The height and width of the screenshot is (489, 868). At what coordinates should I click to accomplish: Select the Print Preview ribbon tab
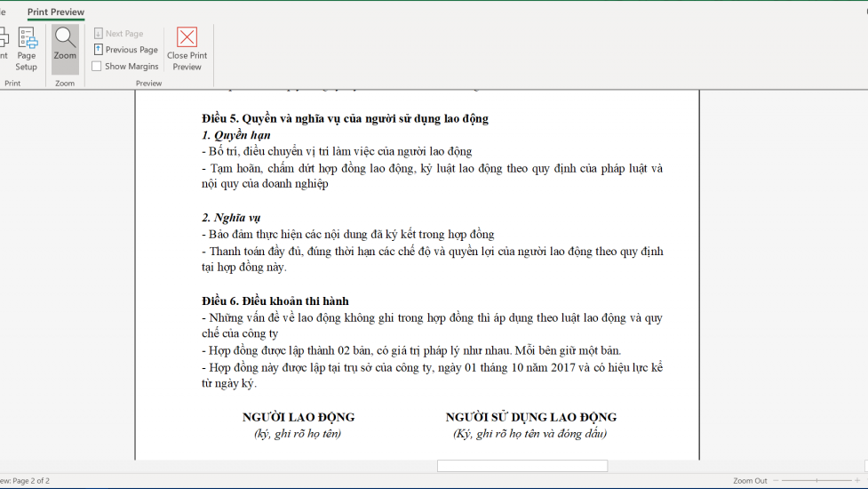[x=56, y=12]
